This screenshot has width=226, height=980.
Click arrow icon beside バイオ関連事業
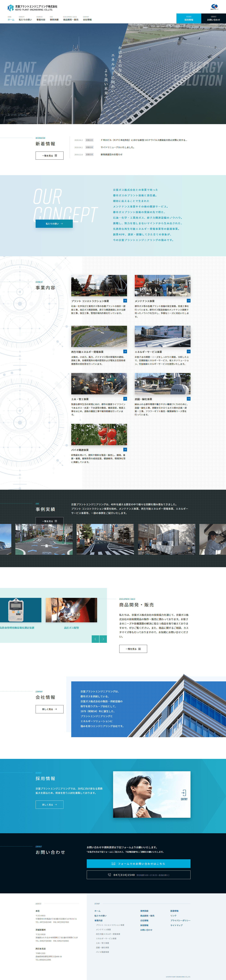point(125,449)
